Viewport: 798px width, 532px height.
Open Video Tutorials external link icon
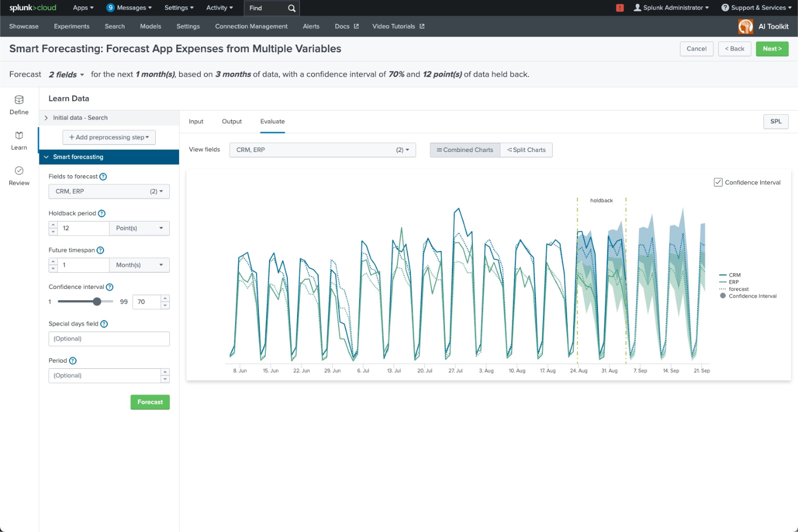422,26
